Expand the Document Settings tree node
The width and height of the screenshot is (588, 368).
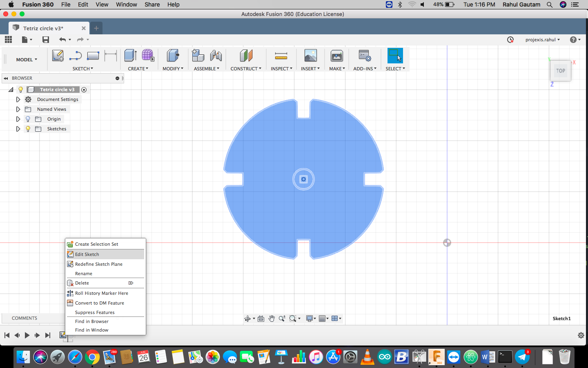click(x=18, y=99)
